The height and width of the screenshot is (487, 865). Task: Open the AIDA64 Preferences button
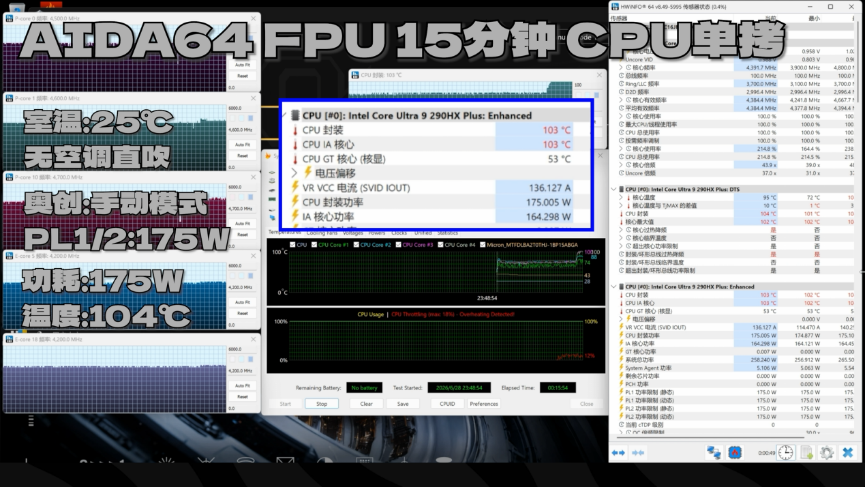pyautogui.click(x=483, y=404)
